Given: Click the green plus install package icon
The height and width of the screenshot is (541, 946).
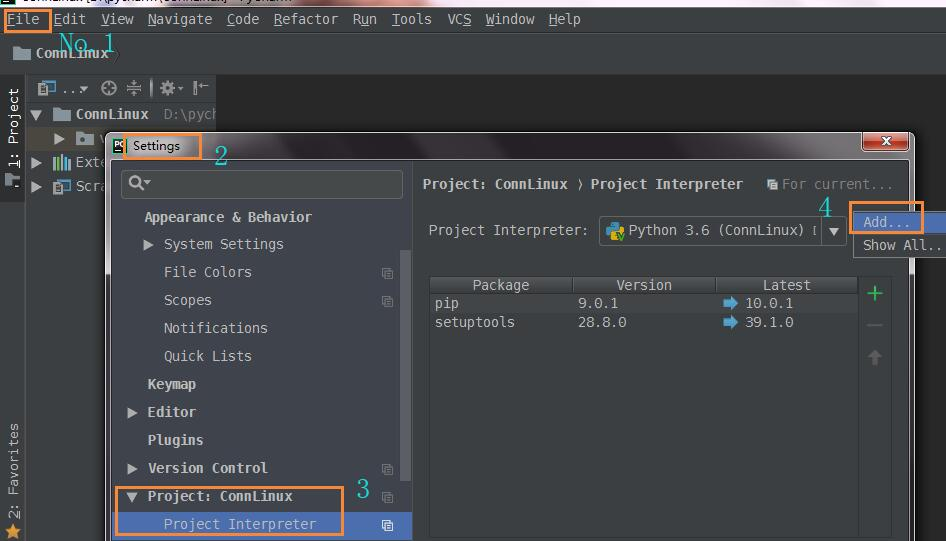Looking at the screenshot, I should 875,294.
